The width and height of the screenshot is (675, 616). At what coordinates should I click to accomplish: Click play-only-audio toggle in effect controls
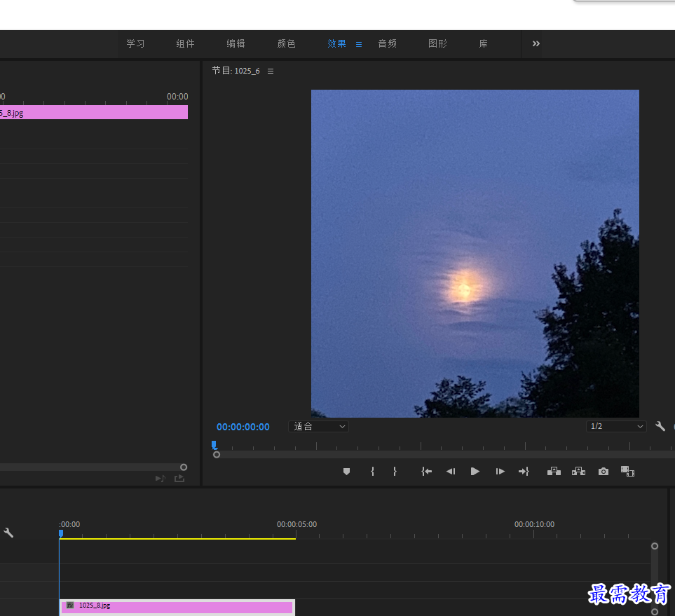tap(160, 478)
